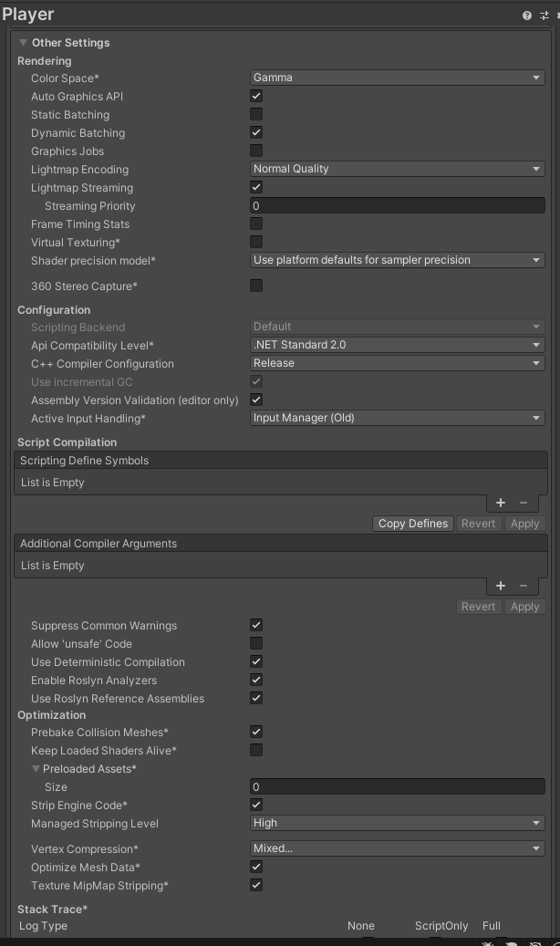Click the Streaming Priority input field
This screenshot has width=560, height=946.
(x=398, y=206)
